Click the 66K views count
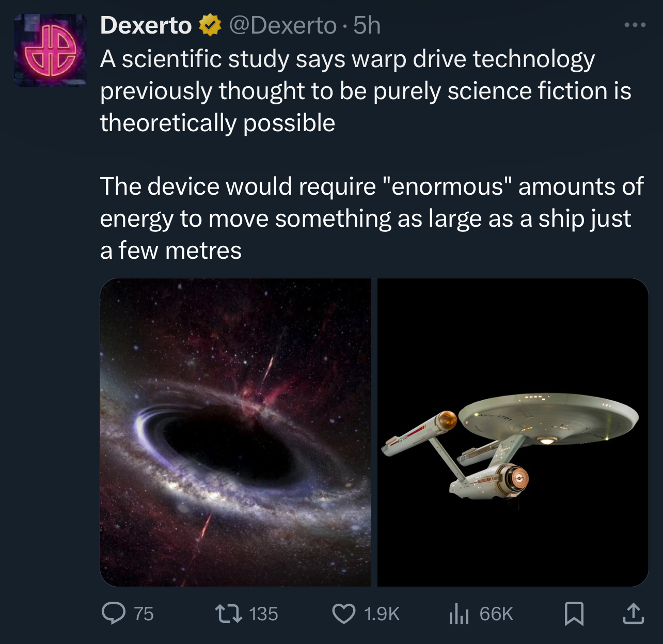 (x=496, y=614)
